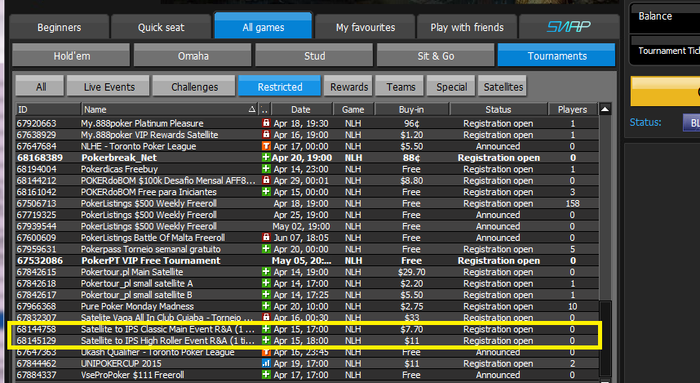Click the yellow button under Tournament Tickets

[665, 91]
